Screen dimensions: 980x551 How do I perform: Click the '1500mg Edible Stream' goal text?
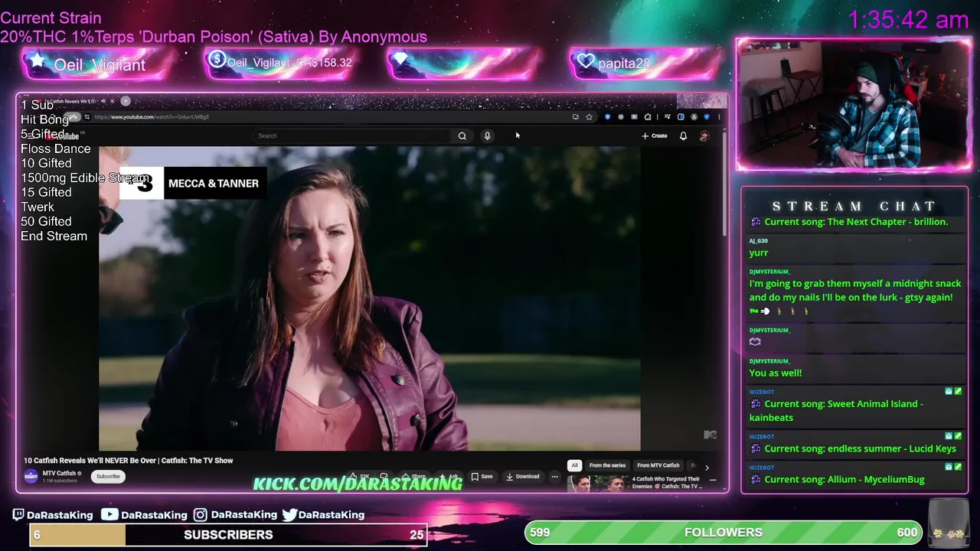pyautogui.click(x=84, y=178)
